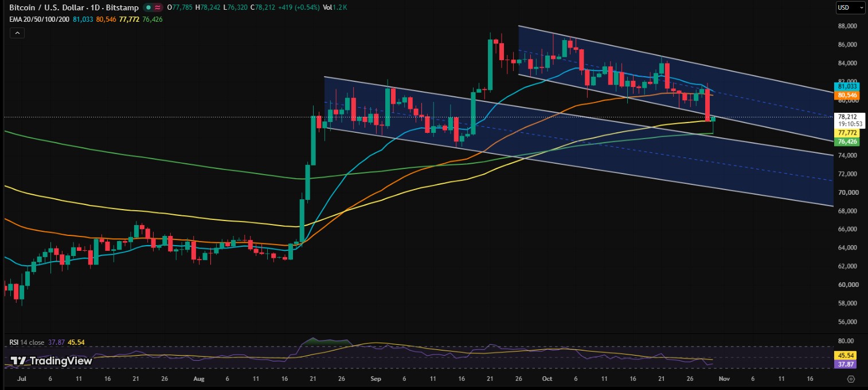Image resolution: width=868 pixels, height=390 pixels.
Task: Click the yellow EMA value 77,772 in legend
Action: coord(130,20)
